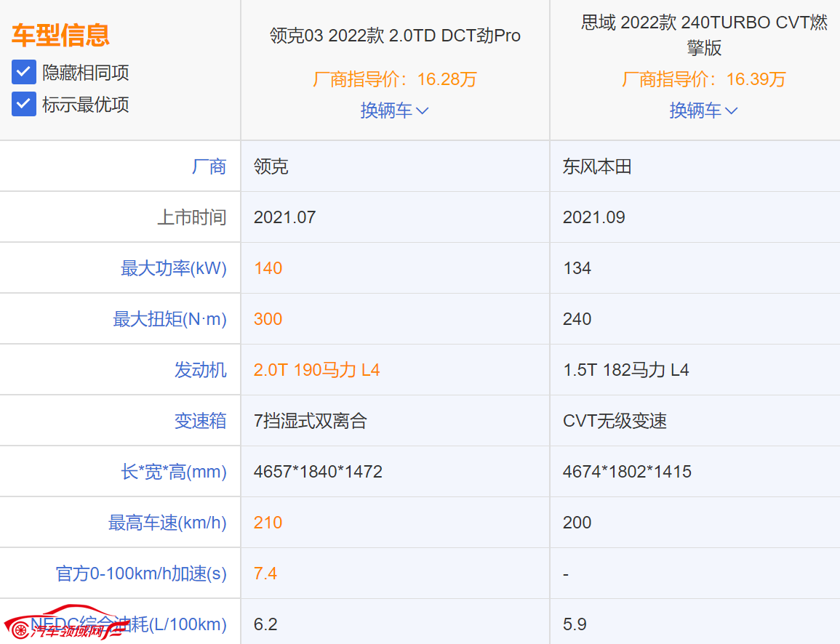Click the 长*宽*高(mm) parameter label
840x644 pixels.
tap(174, 472)
